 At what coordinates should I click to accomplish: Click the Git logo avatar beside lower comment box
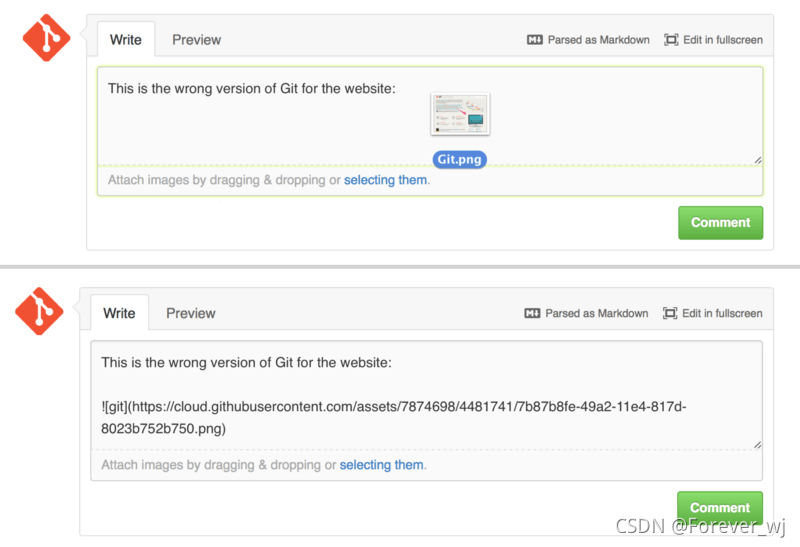39,311
